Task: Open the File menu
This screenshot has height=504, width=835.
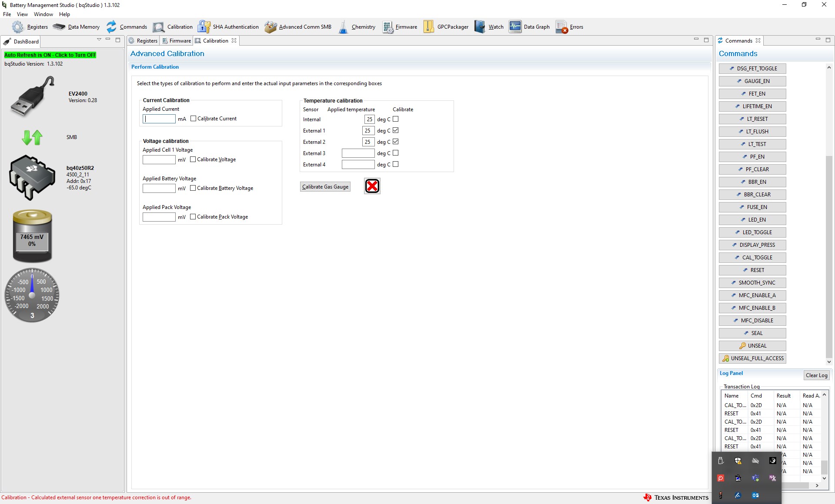Action: (x=7, y=14)
